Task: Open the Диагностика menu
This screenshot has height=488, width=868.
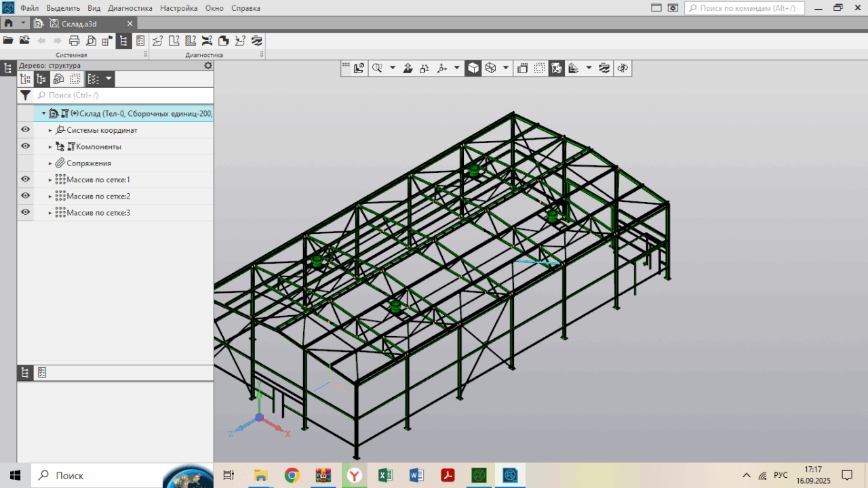Action: (x=130, y=8)
